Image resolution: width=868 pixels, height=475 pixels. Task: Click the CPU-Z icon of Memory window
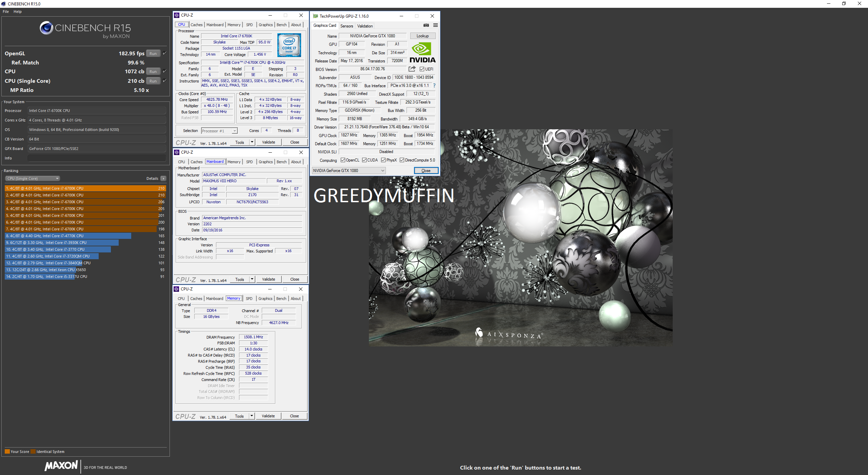point(176,289)
